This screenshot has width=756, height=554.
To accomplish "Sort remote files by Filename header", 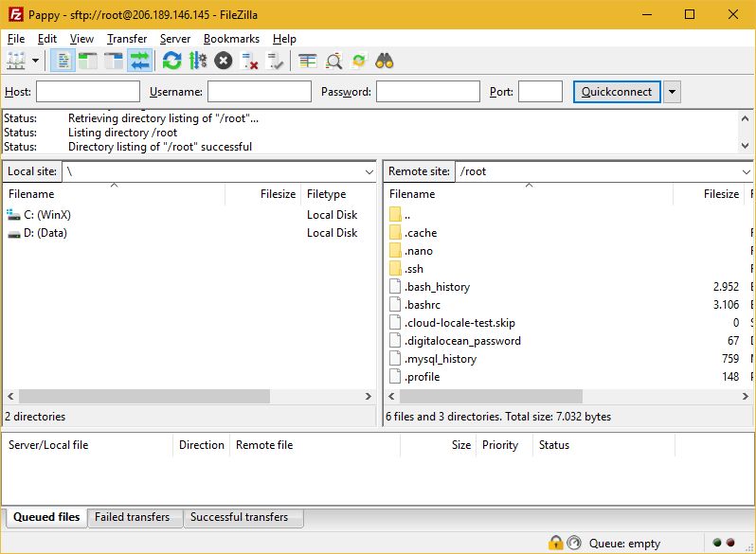I will [x=529, y=194].
